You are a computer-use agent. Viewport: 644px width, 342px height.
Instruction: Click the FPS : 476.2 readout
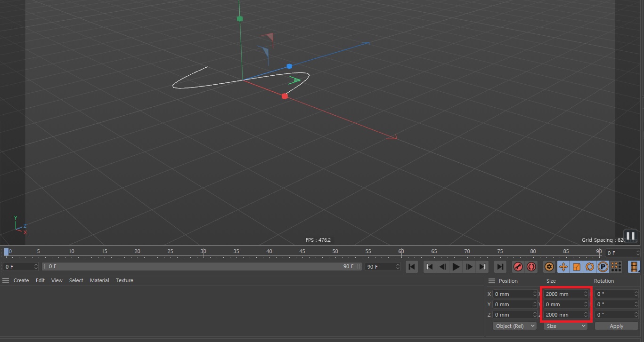click(318, 240)
